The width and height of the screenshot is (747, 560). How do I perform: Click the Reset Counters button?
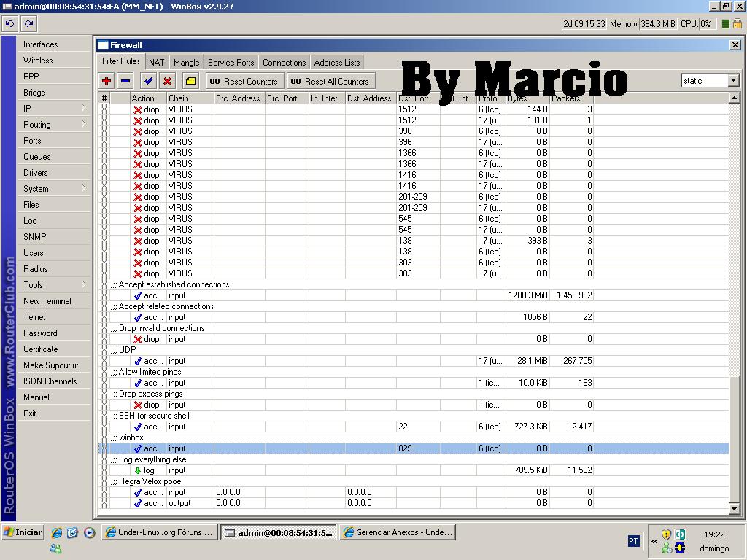click(245, 81)
